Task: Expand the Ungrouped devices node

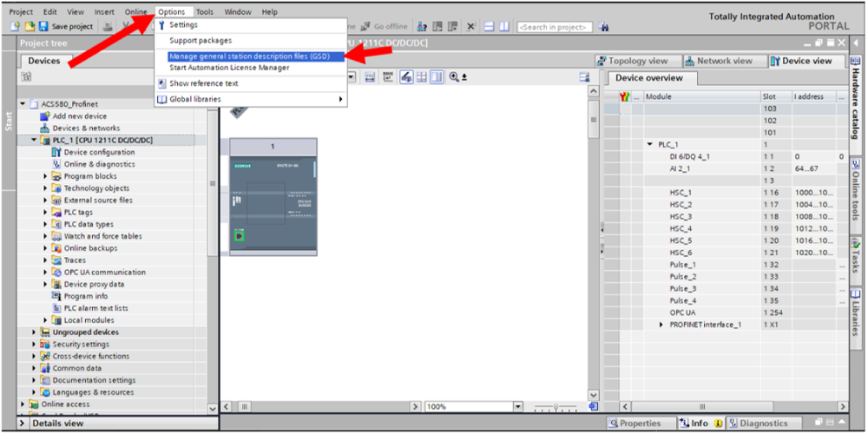Action: coord(35,332)
